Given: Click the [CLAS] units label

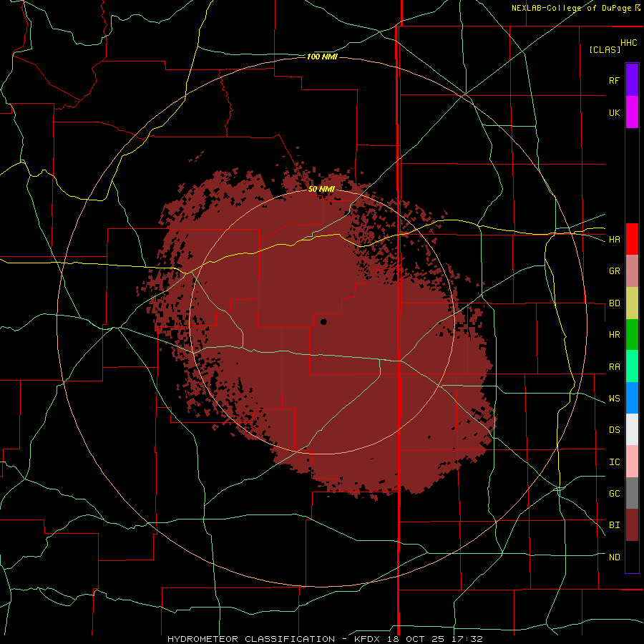Looking at the screenshot, I should (605, 49).
